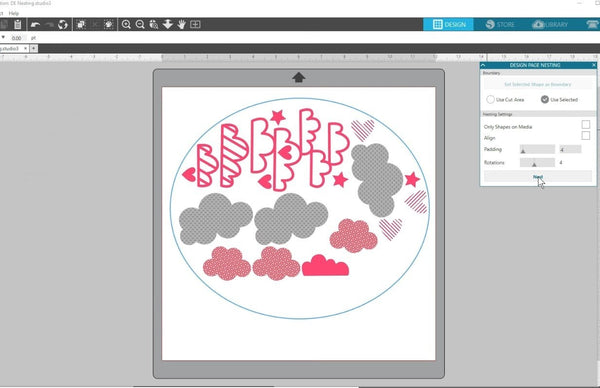Image resolution: width=600 pixels, height=388 pixels.
Task: Click the Zoom to Selection icon
Action: point(154,24)
